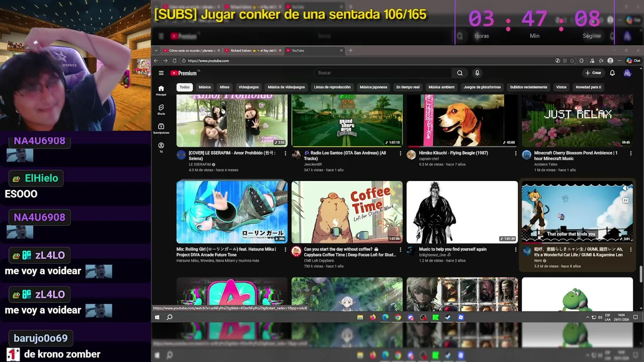This screenshot has height=362, width=644.
Task: Open options menu for Capybara Coffee Time video
Action: 400,249
